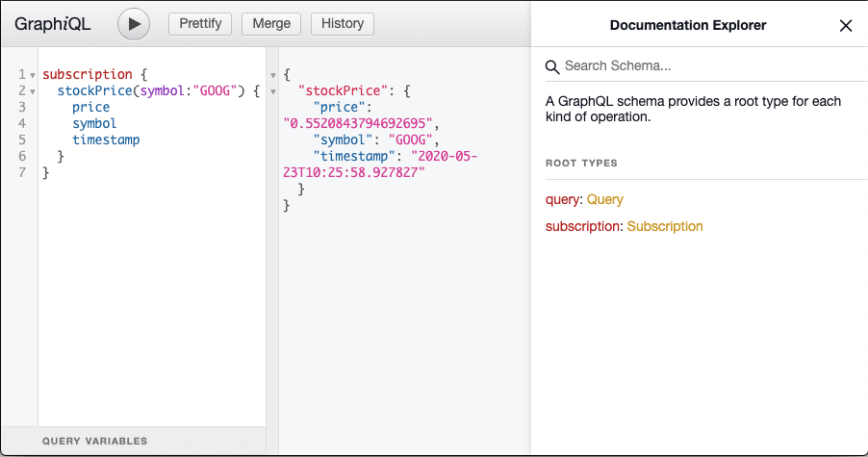Click the "timestamp" key in the result

coord(354,156)
